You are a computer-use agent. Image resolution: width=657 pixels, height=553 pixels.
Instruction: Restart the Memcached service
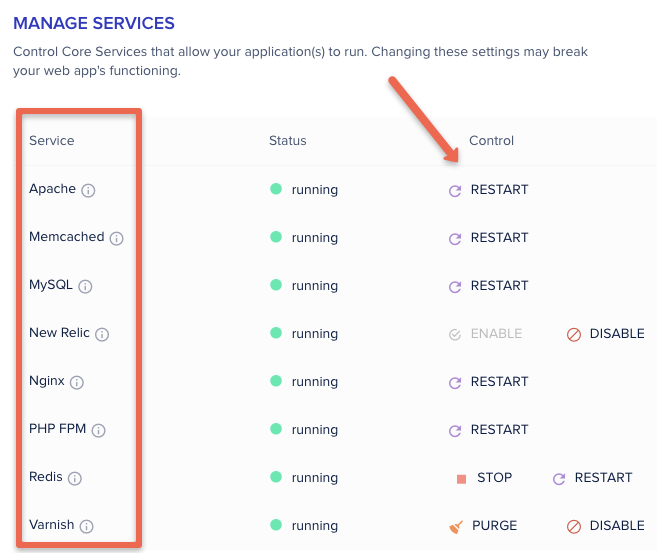pyautogui.click(x=489, y=238)
